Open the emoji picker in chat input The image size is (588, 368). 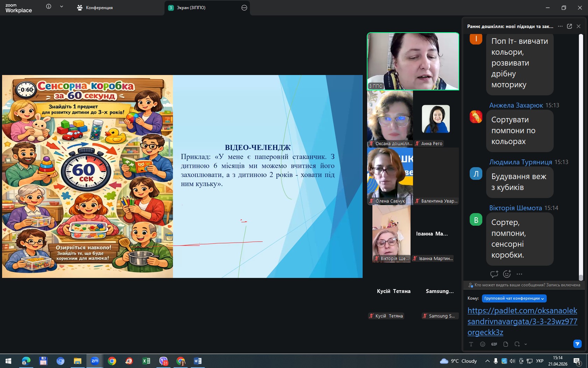(483, 344)
